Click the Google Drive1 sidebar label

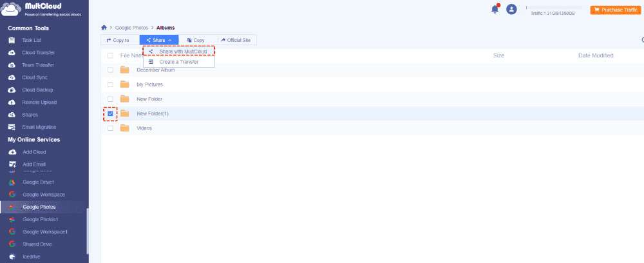pos(39,182)
